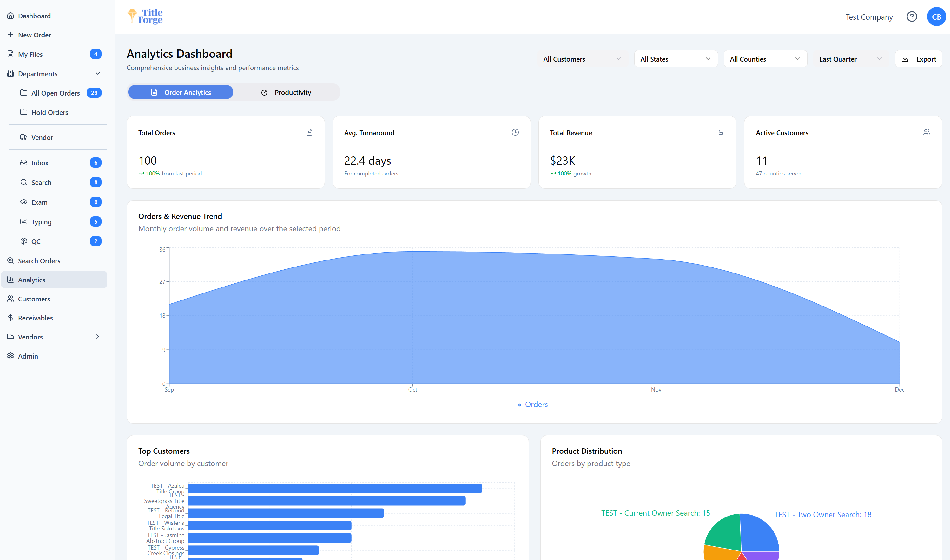Click the people icon on Active Customers card
950x560 pixels.
pos(927,132)
